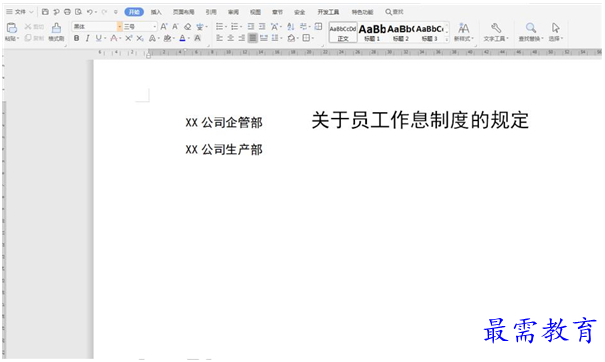This screenshot has width=605, height=362.
Task: Open the 选择 dropdown
Action: click(x=556, y=32)
